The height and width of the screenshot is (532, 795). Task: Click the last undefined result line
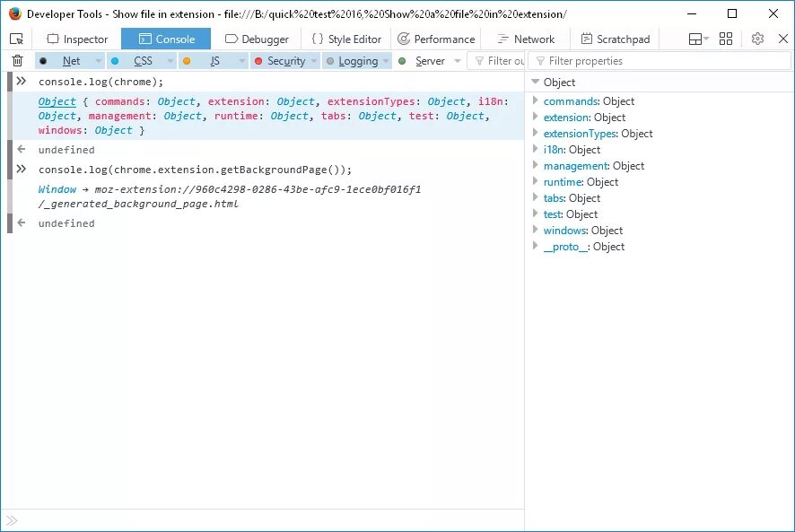66,223
